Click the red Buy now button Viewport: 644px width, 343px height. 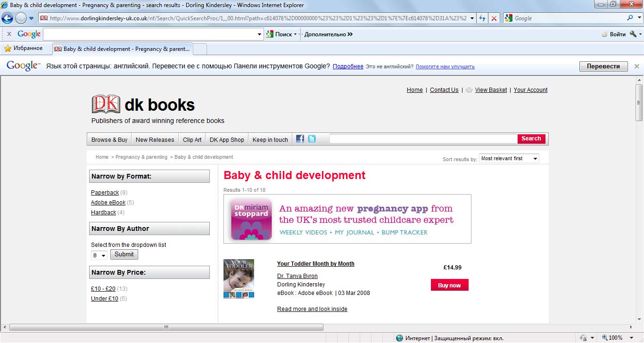tap(450, 285)
